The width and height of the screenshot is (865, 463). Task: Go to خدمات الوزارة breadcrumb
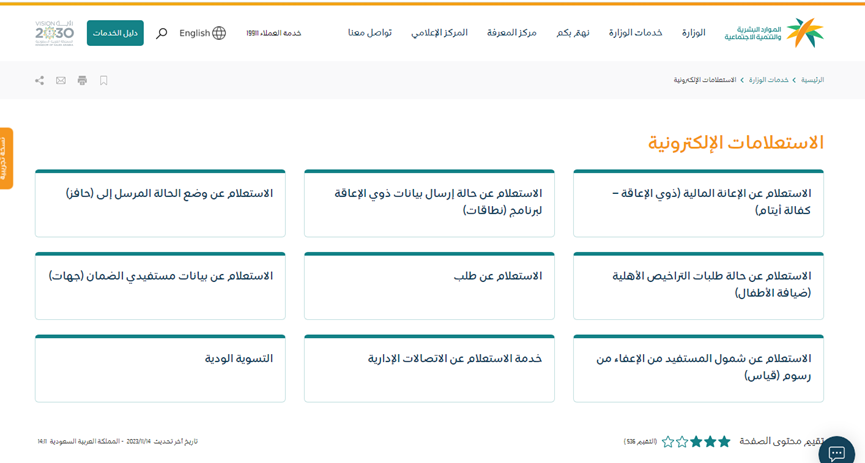768,80
